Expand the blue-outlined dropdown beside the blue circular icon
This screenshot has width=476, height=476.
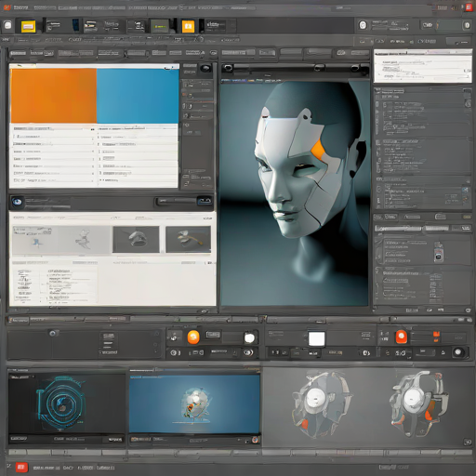pos(205,201)
